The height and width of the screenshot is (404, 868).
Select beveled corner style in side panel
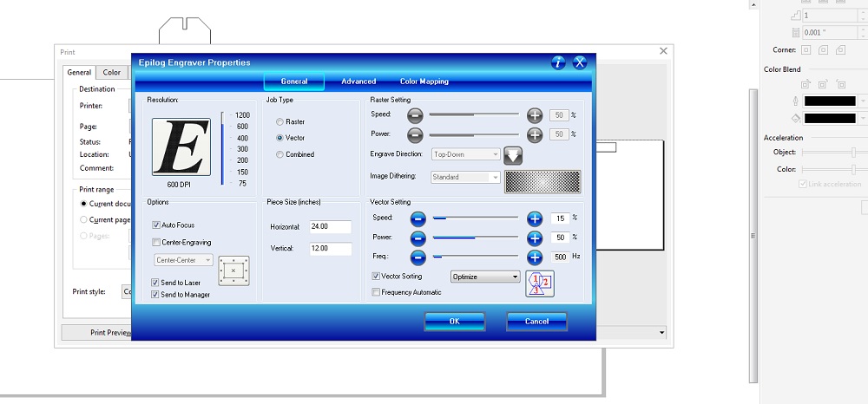[x=841, y=49]
